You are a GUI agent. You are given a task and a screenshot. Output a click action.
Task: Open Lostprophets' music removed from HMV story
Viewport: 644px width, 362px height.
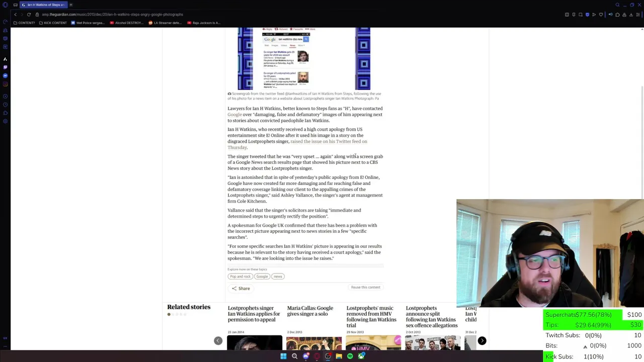click(x=371, y=317)
